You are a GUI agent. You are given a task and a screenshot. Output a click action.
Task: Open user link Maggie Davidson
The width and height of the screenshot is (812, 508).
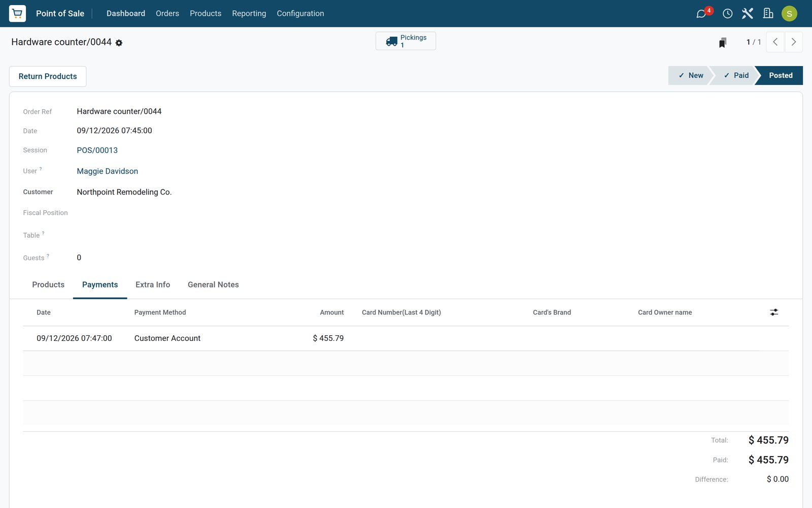[108, 171]
